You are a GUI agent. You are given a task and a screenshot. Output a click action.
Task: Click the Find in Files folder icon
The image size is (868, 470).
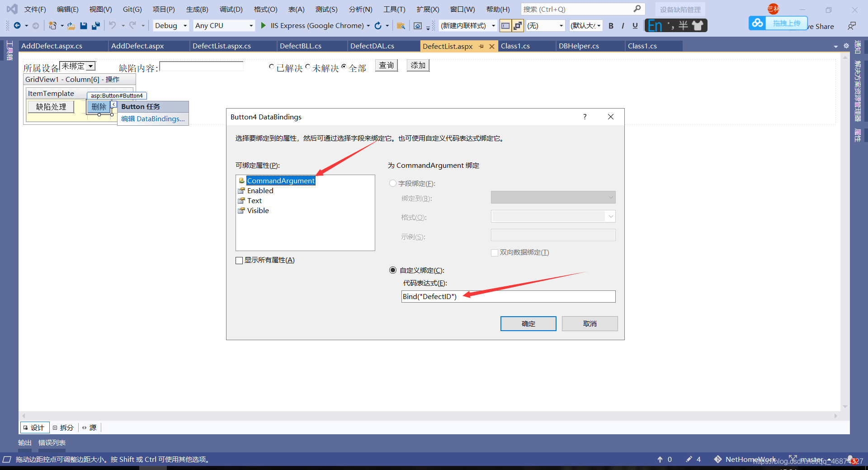click(x=401, y=26)
